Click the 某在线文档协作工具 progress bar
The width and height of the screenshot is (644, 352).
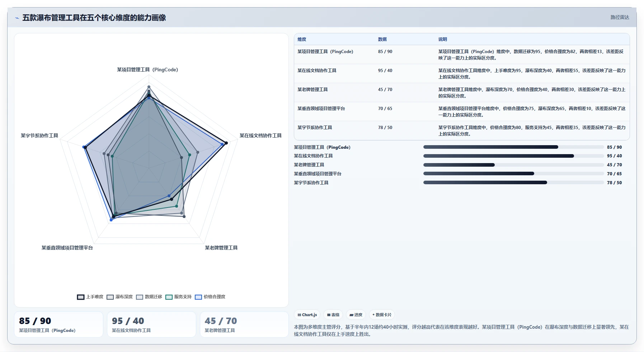tap(513, 156)
